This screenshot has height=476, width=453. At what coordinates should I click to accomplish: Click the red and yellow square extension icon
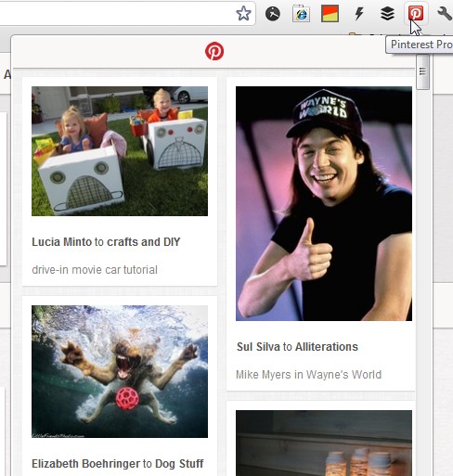pyautogui.click(x=330, y=14)
